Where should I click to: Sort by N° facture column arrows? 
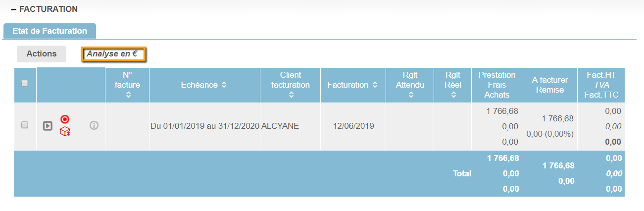[x=128, y=94]
